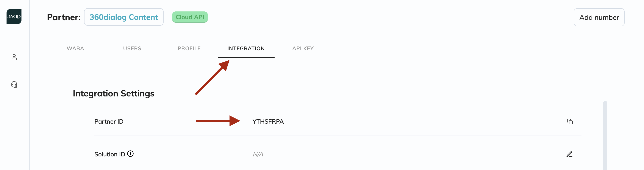The height and width of the screenshot is (170, 644).
Task: Go to the PROFILE tab
Action: 189,49
